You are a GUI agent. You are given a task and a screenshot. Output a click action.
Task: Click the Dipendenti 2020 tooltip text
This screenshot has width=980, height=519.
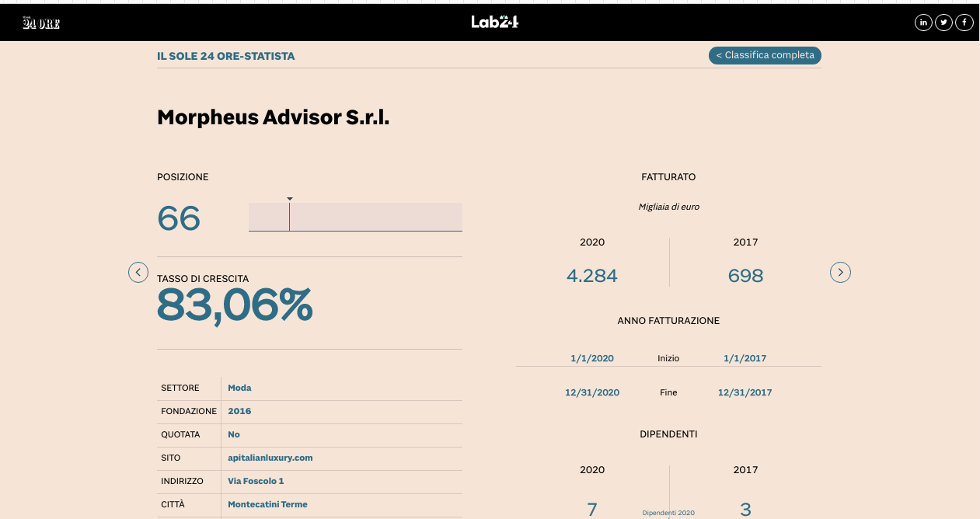pyautogui.click(x=668, y=513)
